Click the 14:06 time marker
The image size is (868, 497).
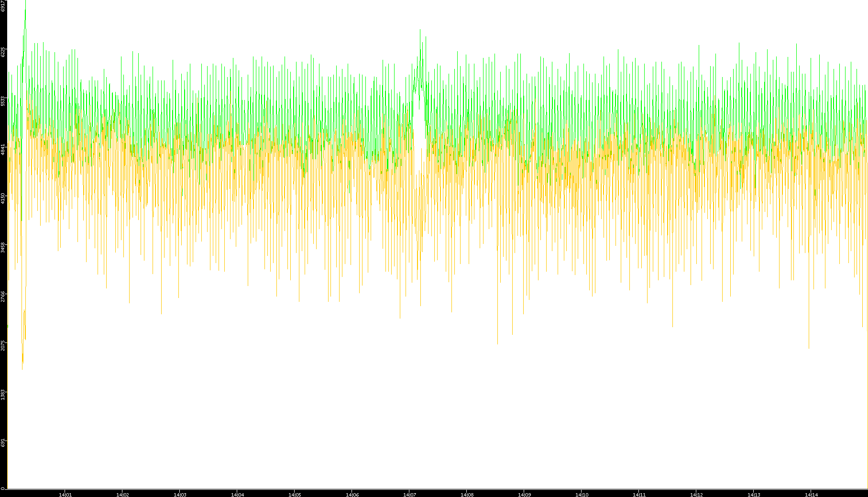pos(352,495)
